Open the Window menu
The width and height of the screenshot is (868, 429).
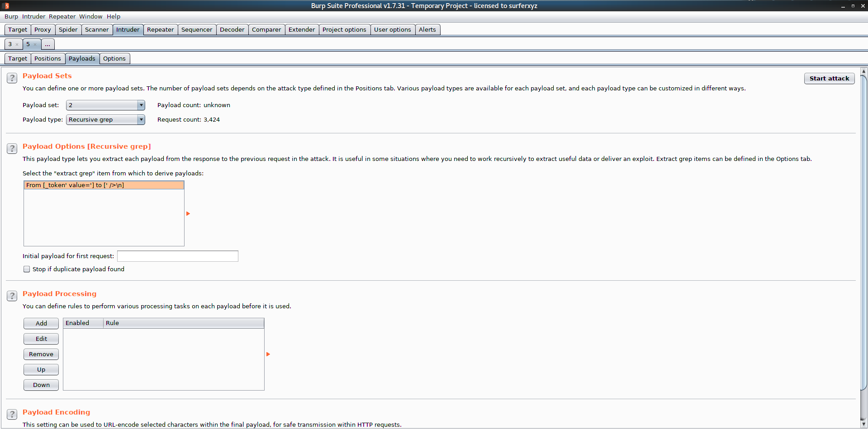tap(91, 17)
